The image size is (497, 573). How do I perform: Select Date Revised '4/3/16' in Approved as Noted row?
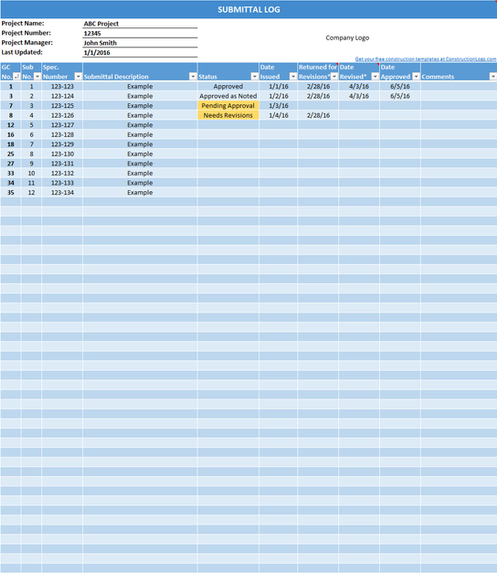(359, 96)
